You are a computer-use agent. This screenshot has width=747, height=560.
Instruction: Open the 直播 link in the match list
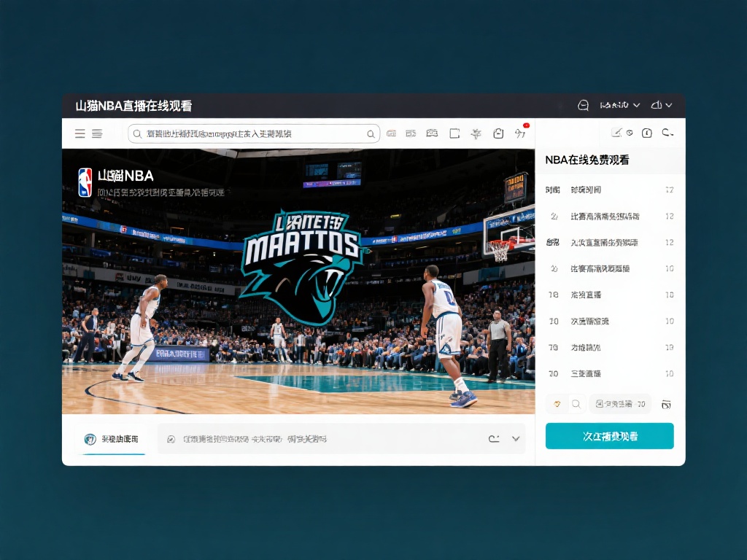(x=584, y=295)
